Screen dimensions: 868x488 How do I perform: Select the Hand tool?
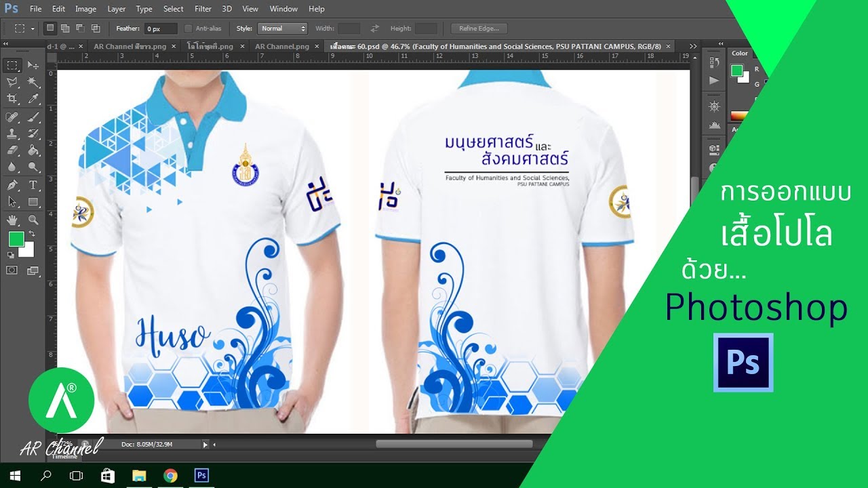(12, 220)
